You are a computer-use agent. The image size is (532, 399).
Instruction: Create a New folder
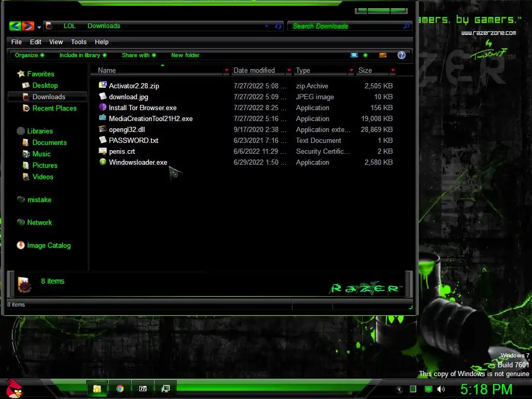185,55
